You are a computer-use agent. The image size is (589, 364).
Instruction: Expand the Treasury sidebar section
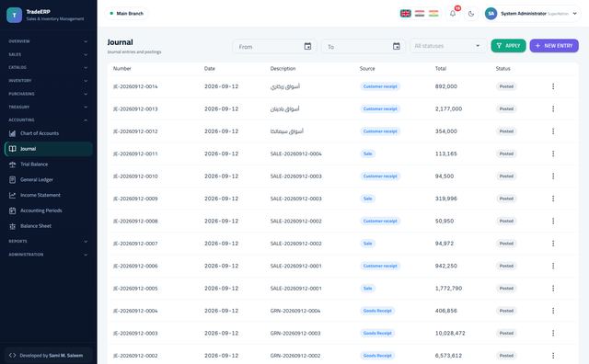tap(48, 107)
